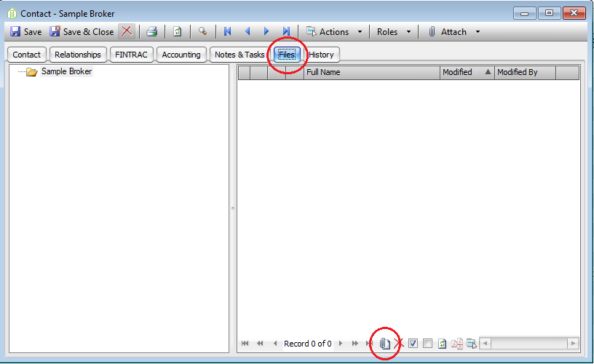This screenshot has height=364, width=594.
Task: Click the Save floppy disk icon
Action: (x=15, y=31)
